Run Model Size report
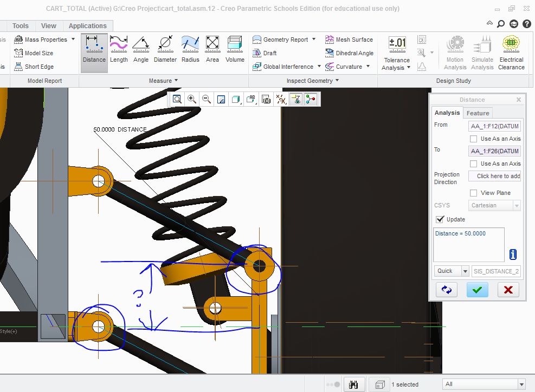The image size is (535, 392). coord(34,53)
